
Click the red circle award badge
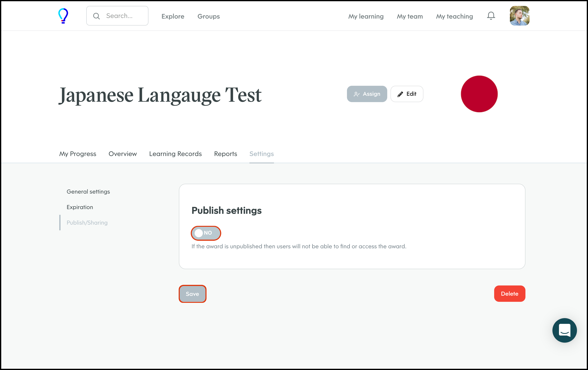479,94
